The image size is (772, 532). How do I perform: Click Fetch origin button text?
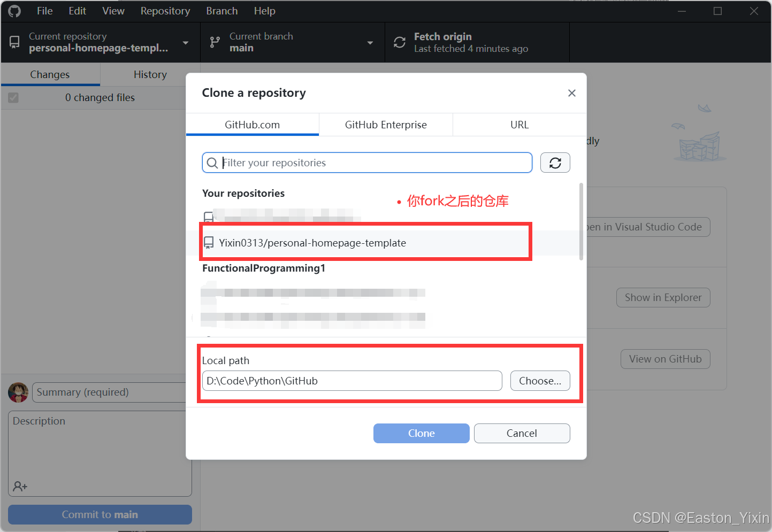[443, 36]
